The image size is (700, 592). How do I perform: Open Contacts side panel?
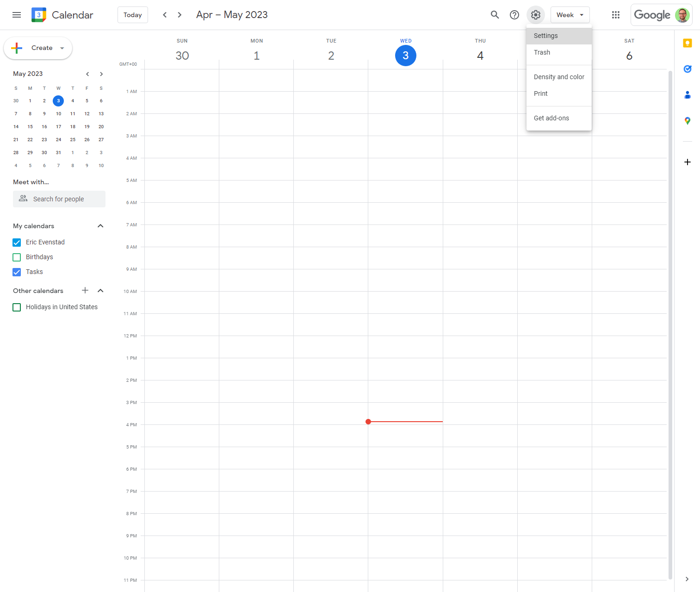pyautogui.click(x=688, y=95)
